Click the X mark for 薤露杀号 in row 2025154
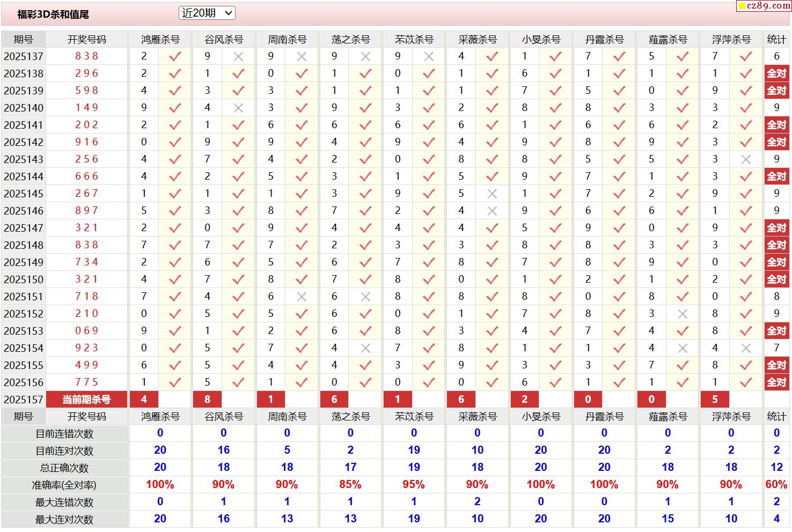This screenshot has height=532, width=792. coord(683,348)
